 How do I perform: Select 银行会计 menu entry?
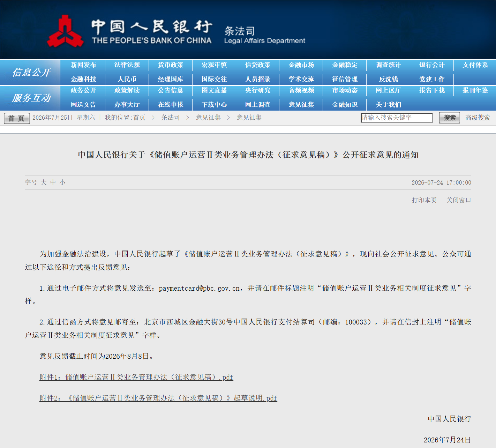coord(432,65)
